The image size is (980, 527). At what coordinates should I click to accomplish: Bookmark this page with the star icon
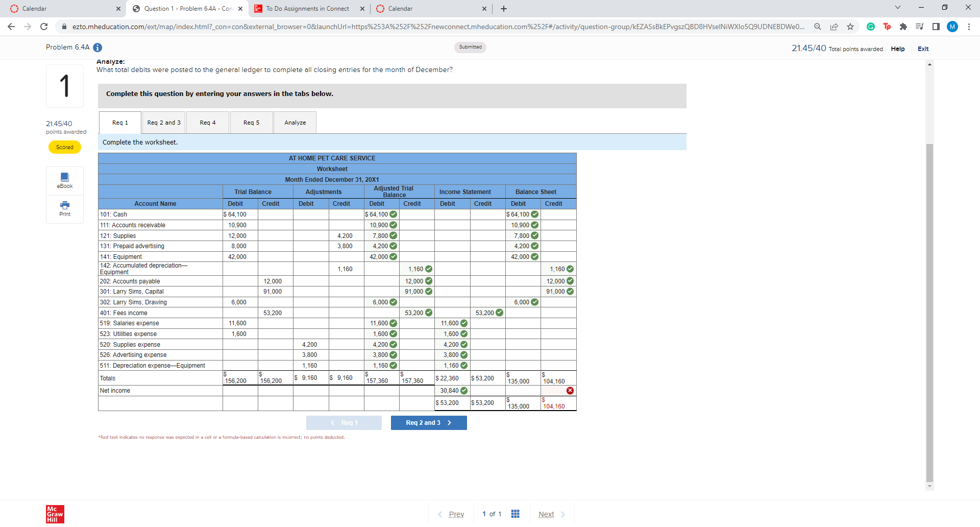point(850,27)
